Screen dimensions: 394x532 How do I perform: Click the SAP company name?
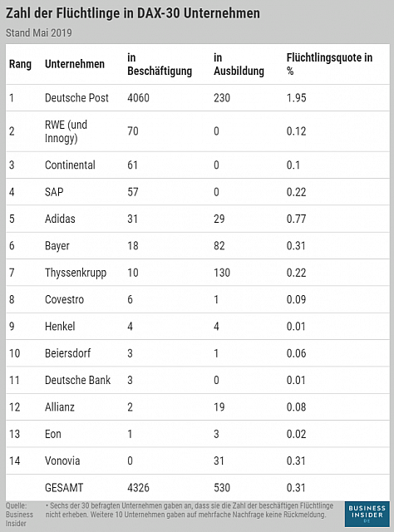coord(54,192)
